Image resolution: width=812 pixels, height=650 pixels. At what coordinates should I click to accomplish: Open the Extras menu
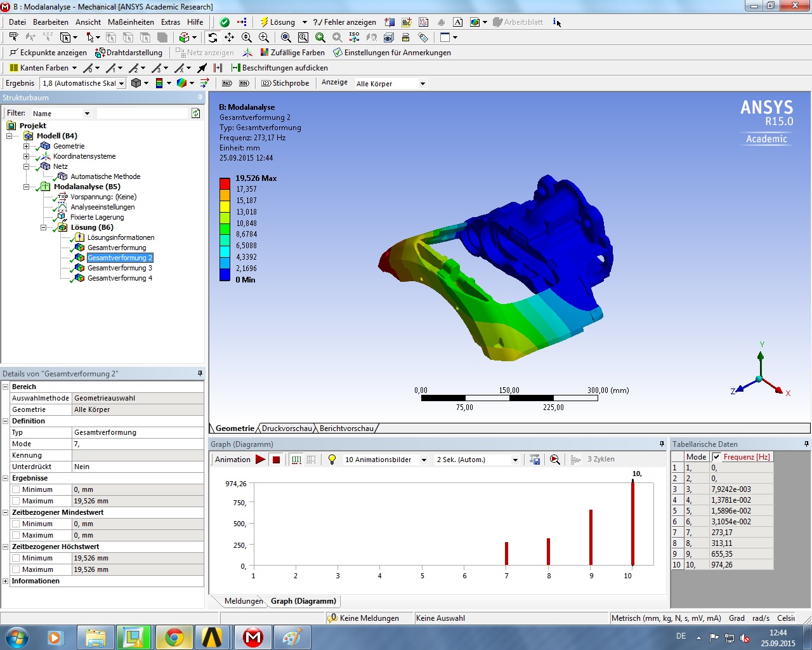pos(171,22)
